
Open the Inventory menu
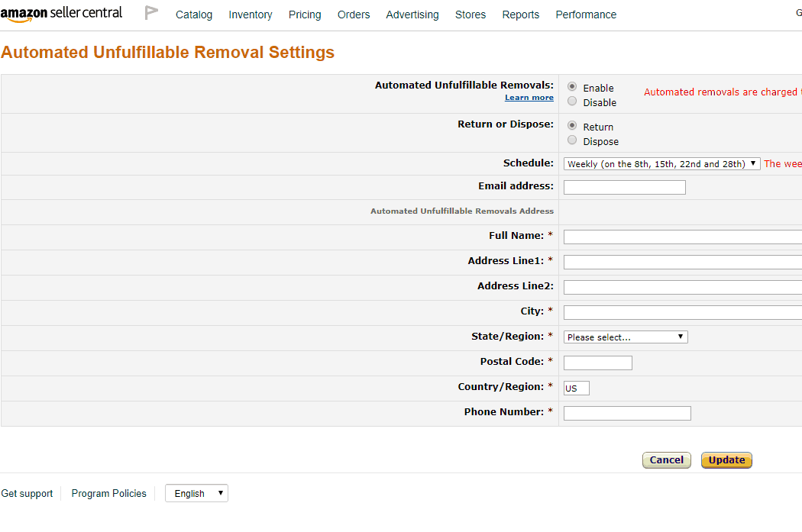pos(250,15)
